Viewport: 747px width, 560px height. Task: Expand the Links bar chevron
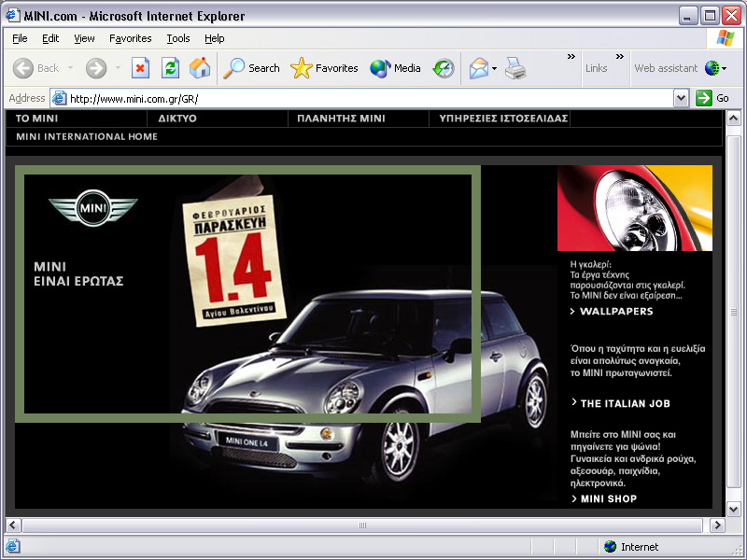pos(620,57)
